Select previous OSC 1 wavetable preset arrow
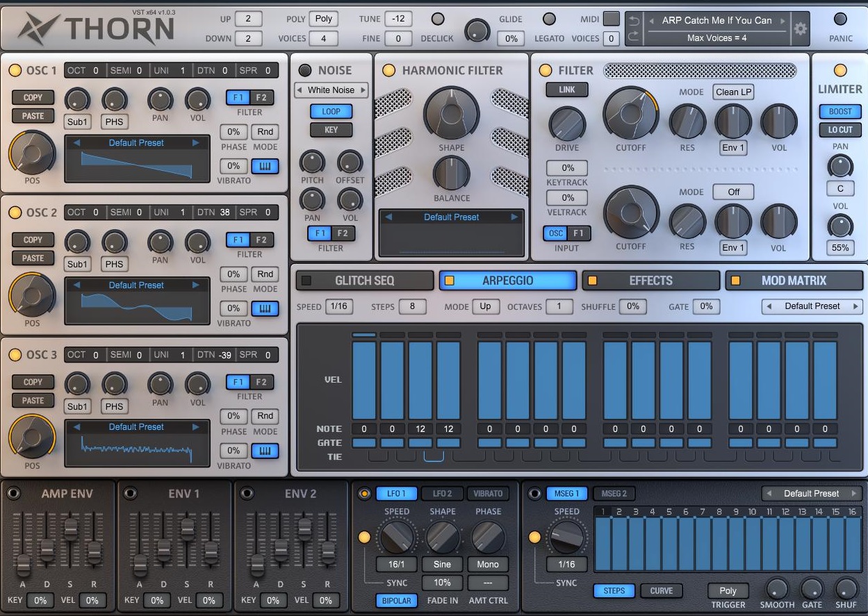The image size is (868, 616). 76,143
